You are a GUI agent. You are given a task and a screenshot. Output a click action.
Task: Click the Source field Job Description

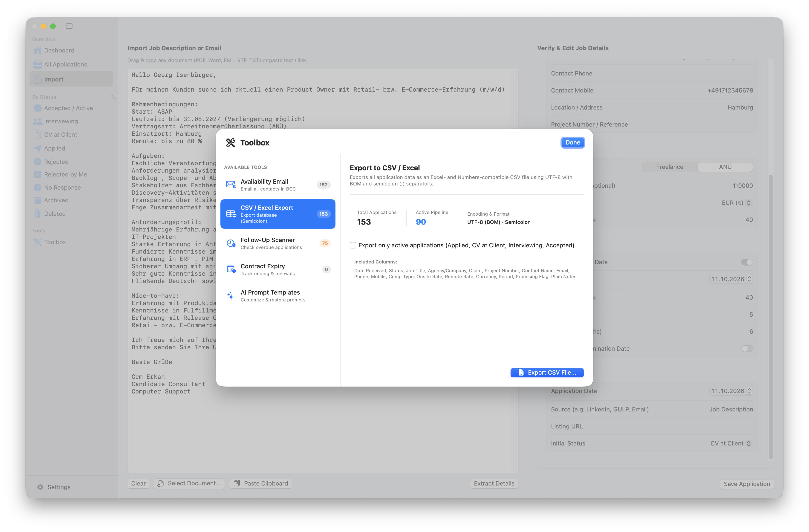pyautogui.click(x=652, y=409)
